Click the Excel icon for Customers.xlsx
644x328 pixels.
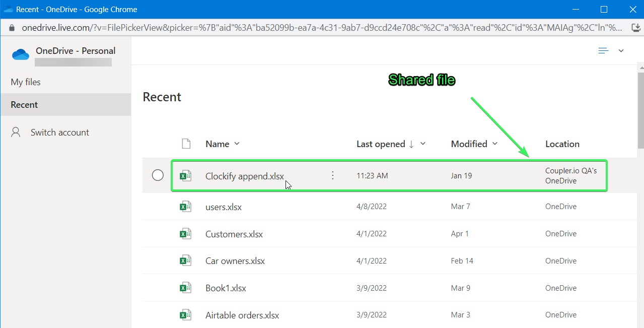(186, 233)
